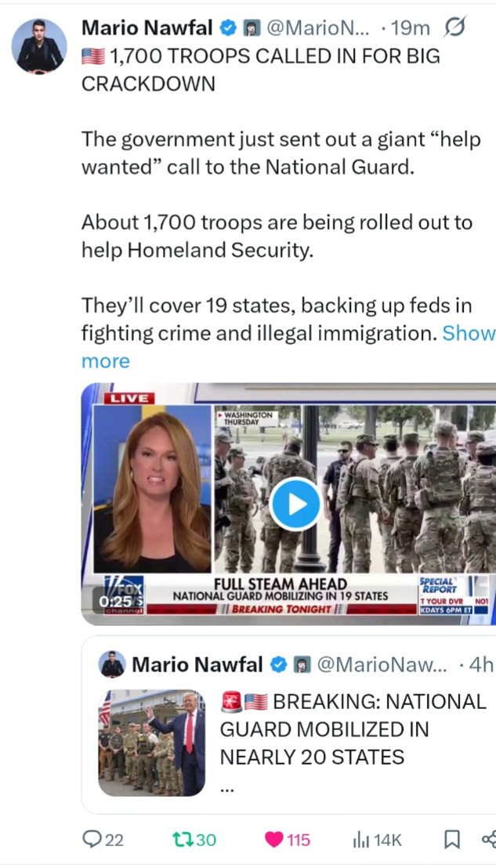This screenshot has height=868, width=496.
Task: Toggle the pink heart like with 115
Action: 287,839
